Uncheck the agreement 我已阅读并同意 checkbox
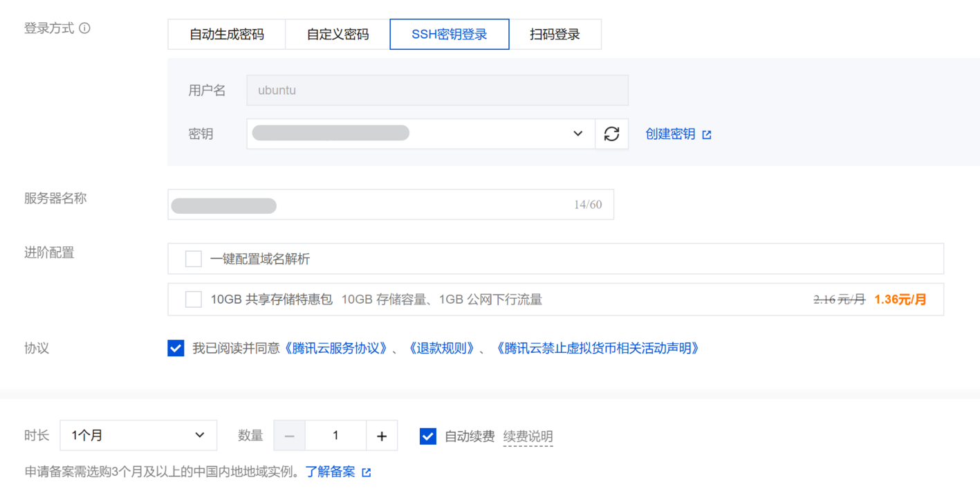The image size is (980, 496). pyautogui.click(x=176, y=348)
